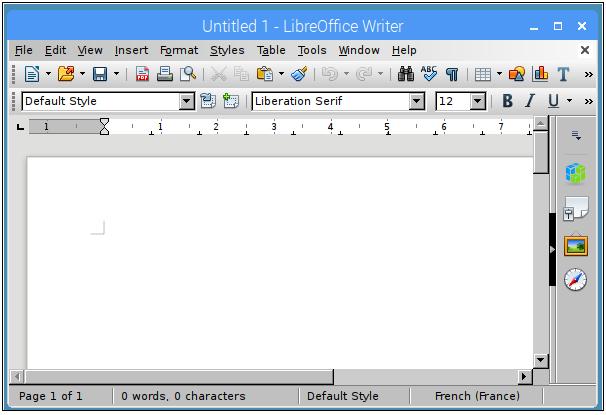This screenshot has height=415, width=606.
Task: Click the vertical scrollbar down arrow
Action: [540, 361]
